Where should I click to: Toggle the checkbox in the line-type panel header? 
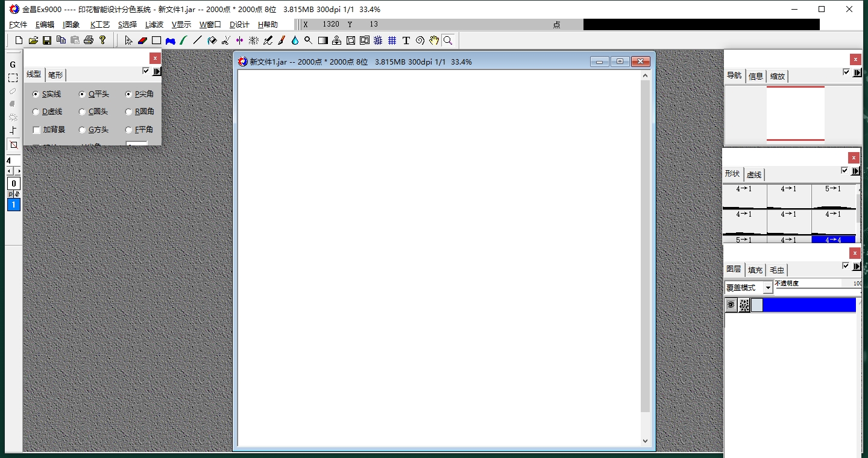coord(146,71)
